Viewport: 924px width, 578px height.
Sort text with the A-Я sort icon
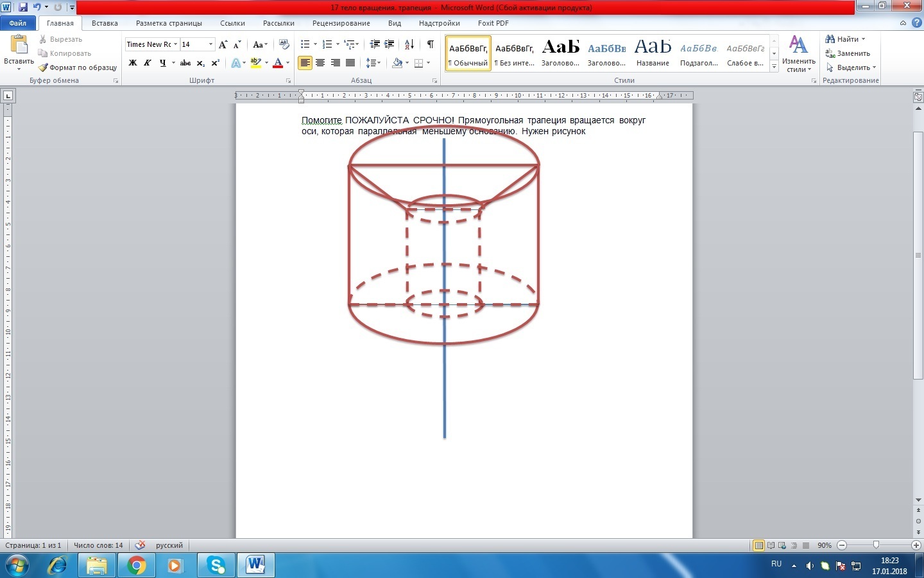pyautogui.click(x=409, y=44)
